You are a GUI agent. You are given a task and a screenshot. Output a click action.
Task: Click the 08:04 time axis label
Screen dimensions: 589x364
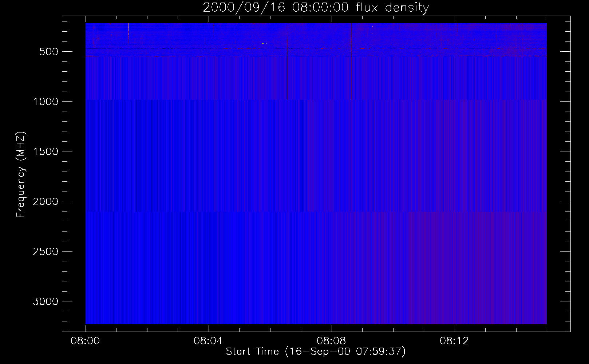[x=208, y=341]
